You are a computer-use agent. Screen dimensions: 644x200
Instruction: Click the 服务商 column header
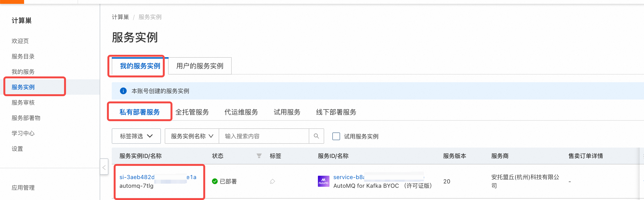click(x=500, y=156)
